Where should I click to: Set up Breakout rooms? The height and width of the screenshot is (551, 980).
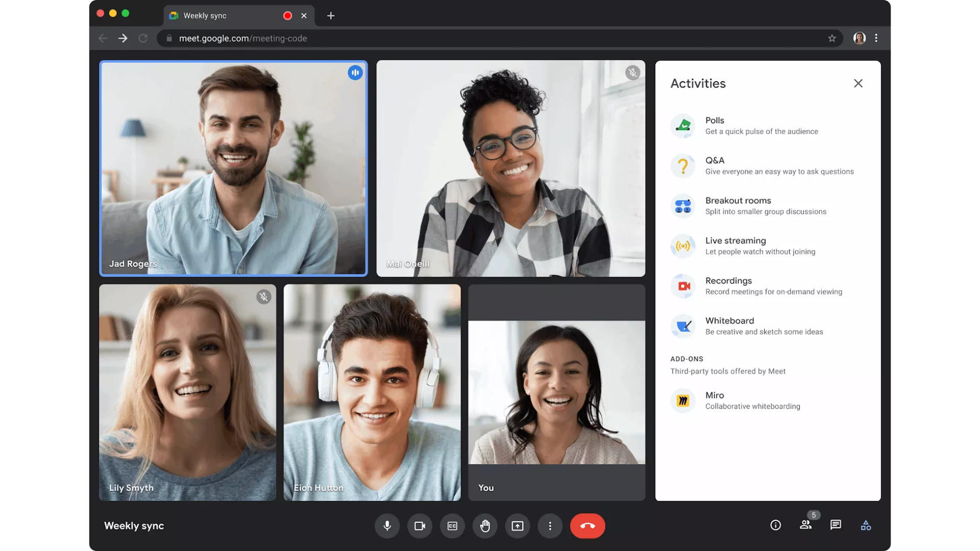683,206
